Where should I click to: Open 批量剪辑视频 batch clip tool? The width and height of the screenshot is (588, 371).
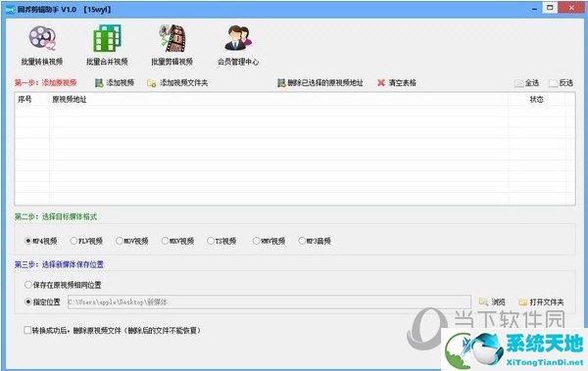[172, 45]
